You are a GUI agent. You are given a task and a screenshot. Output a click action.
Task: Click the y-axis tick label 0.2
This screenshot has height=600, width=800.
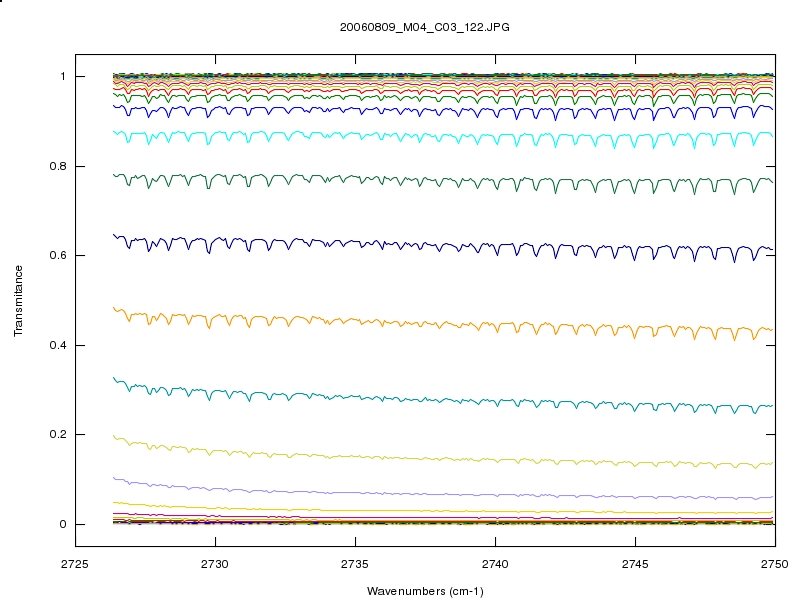(x=58, y=434)
